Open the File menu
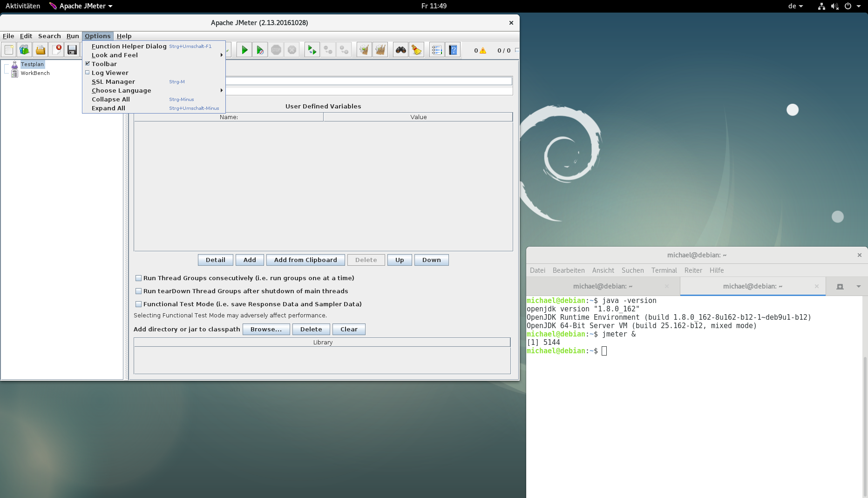 pyautogui.click(x=8, y=36)
